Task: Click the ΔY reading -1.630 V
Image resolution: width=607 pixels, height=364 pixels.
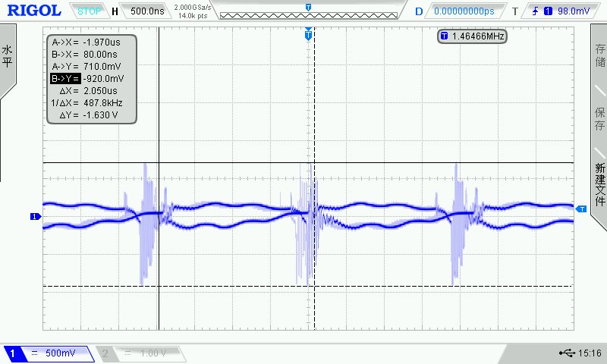Action: click(100, 115)
